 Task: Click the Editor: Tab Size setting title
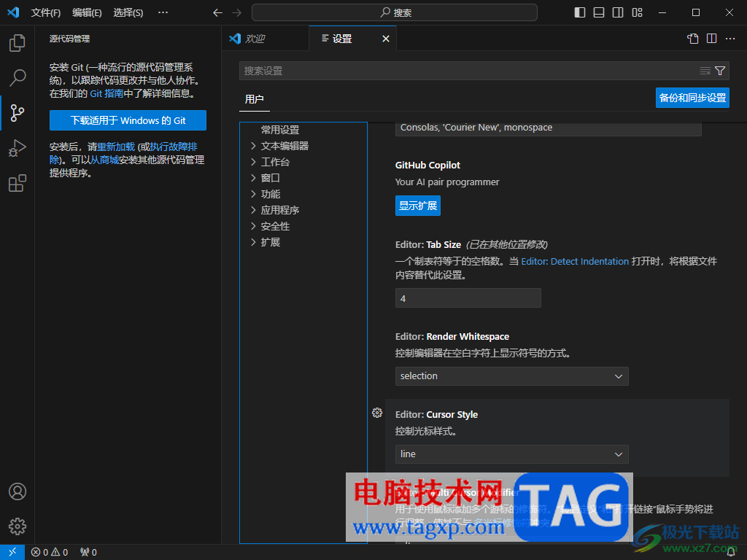pyautogui.click(x=428, y=245)
